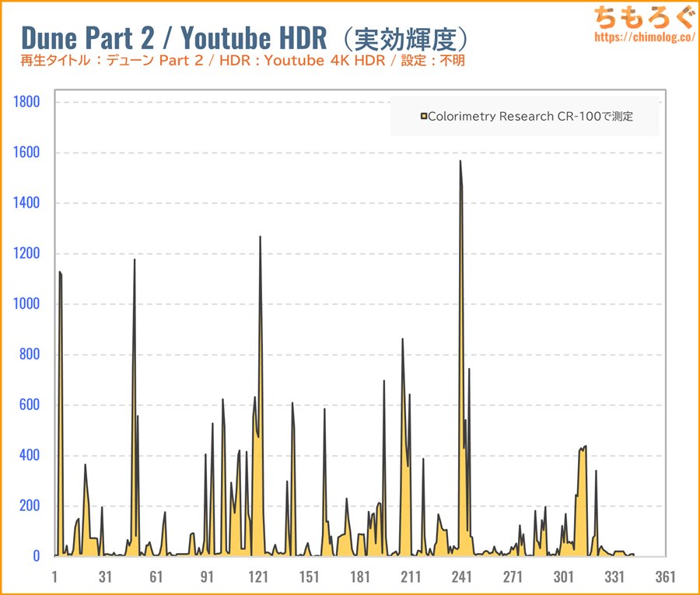
Task: Click the legend label 'Colorimetry Research CR-100で測定'
Action: coord(530,117)
